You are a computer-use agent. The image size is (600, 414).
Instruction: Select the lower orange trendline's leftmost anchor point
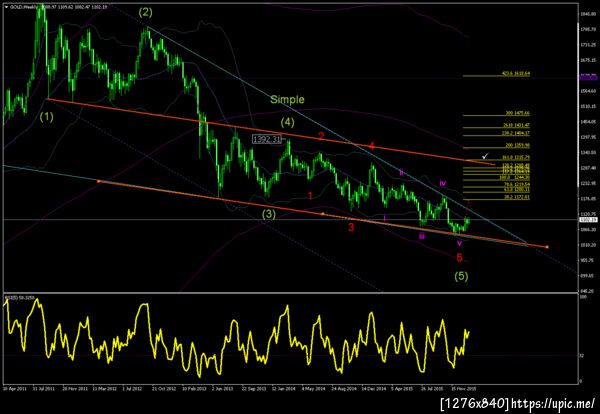click(99, 181)
